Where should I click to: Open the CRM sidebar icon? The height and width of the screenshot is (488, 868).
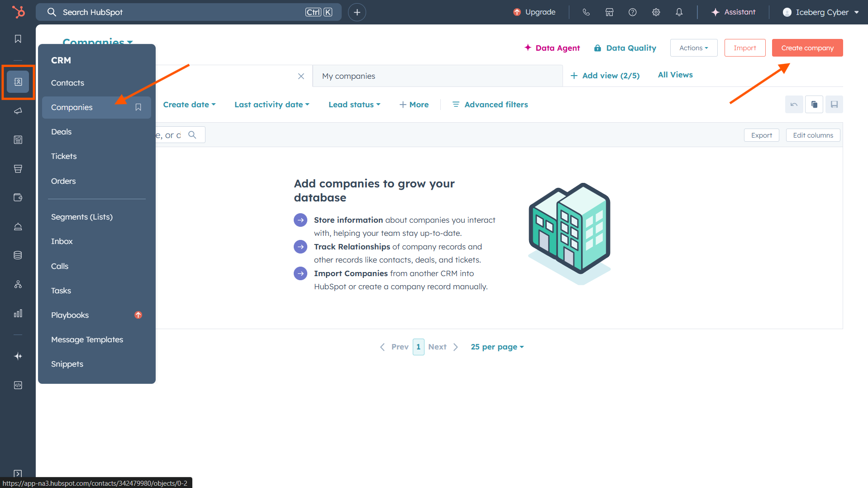(x=18, y=82)
